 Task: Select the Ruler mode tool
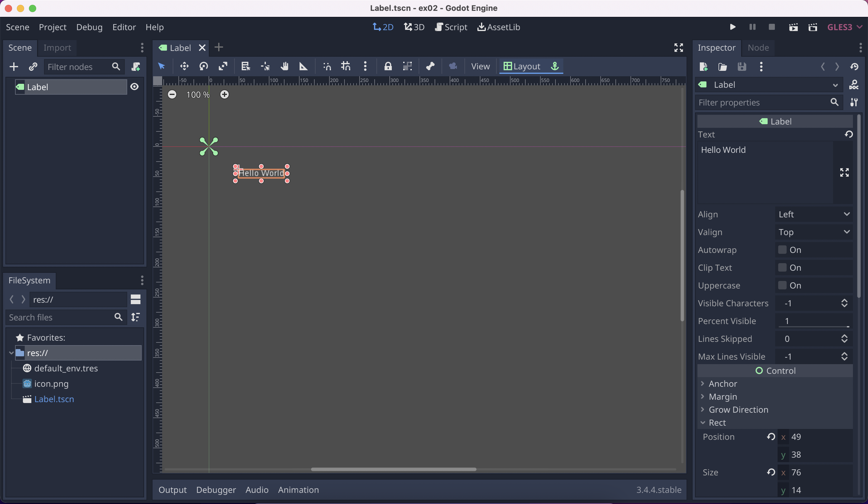[303, 66]
